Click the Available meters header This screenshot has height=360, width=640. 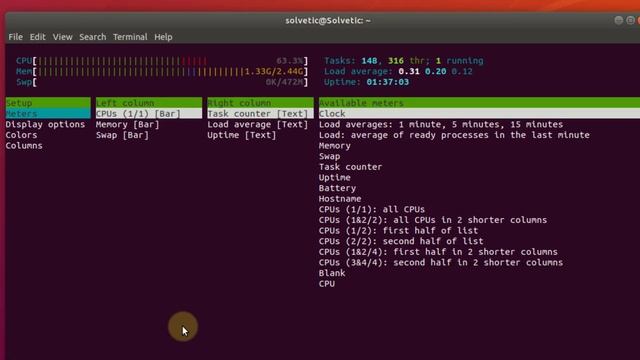click(x=479, y=103)
